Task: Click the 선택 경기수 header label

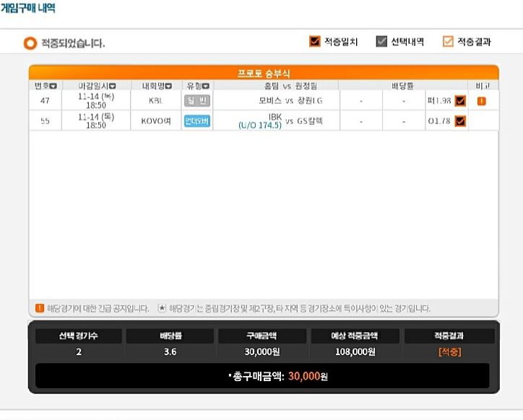Action: click(x=79, y=336)
